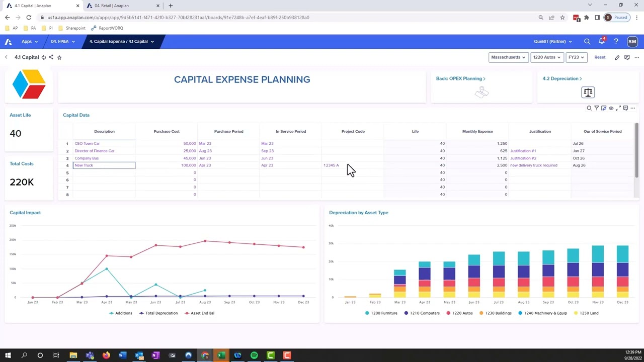Click the QueBIT cube logo image
Image resolution: width=644 pixels, height=362 pixels.
[x=29, y=84]
